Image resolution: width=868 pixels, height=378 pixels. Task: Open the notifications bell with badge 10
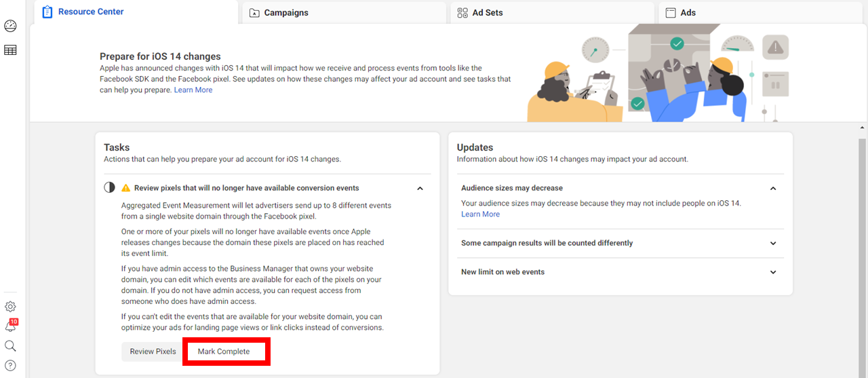coord(11,326)
